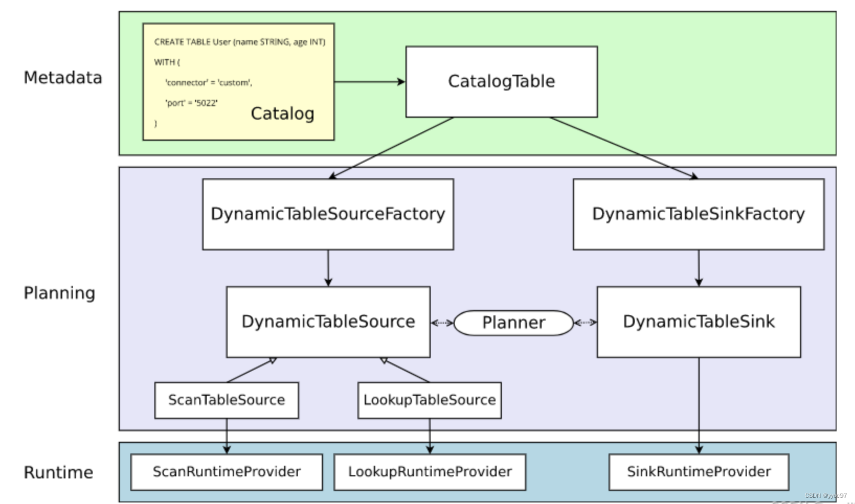The width and height of the screenshot is (855, 504).
Task: Click the ScanRuntimeProvider box
Action: point(227,472)
